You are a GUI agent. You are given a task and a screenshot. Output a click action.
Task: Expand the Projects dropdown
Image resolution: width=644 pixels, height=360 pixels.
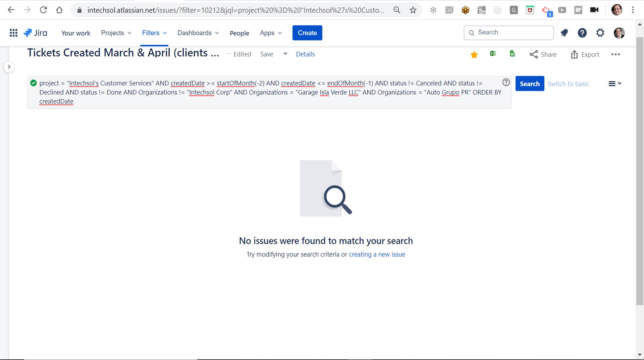116,33
